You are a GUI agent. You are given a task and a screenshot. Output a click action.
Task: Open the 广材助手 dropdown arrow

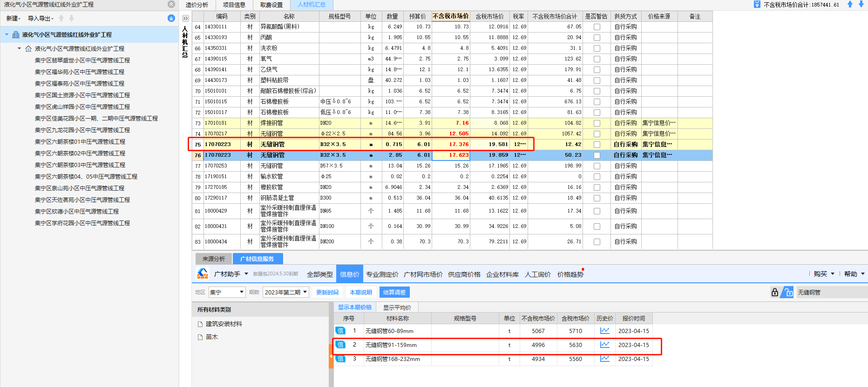(246, 274)
